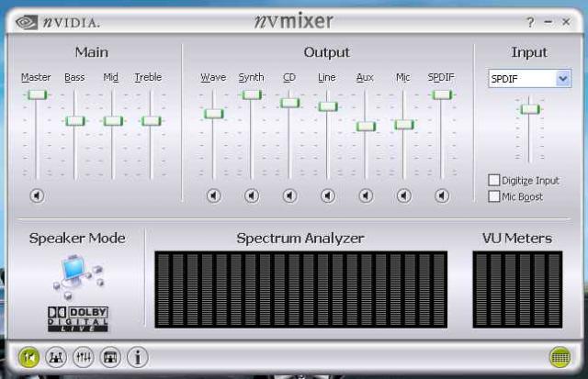The width and height of the screenshot is (588, 379).
Task: Open the speaker setup page icon
Action: pos(56,357)
